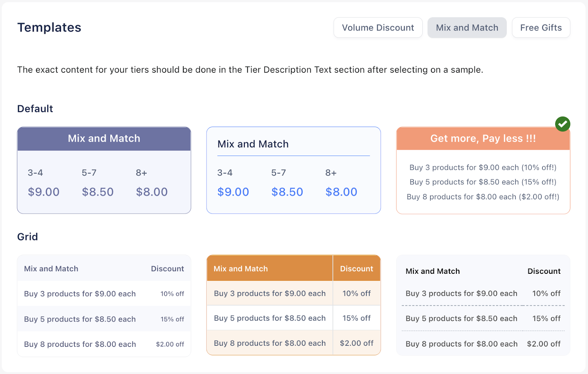Click "$2.00 off" in the dashed-line grid template
Viewport: 588px width, 374px height.
544,344
